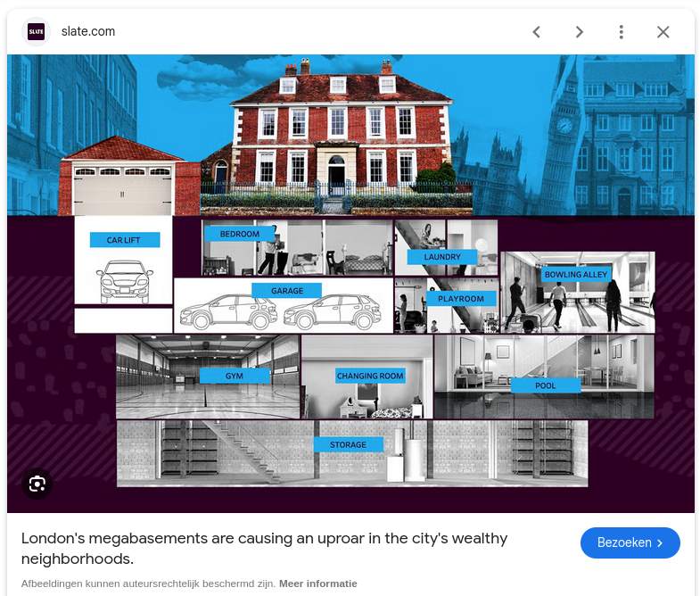
Task: Close the image preview panel
Action: (x=663, y=32)
